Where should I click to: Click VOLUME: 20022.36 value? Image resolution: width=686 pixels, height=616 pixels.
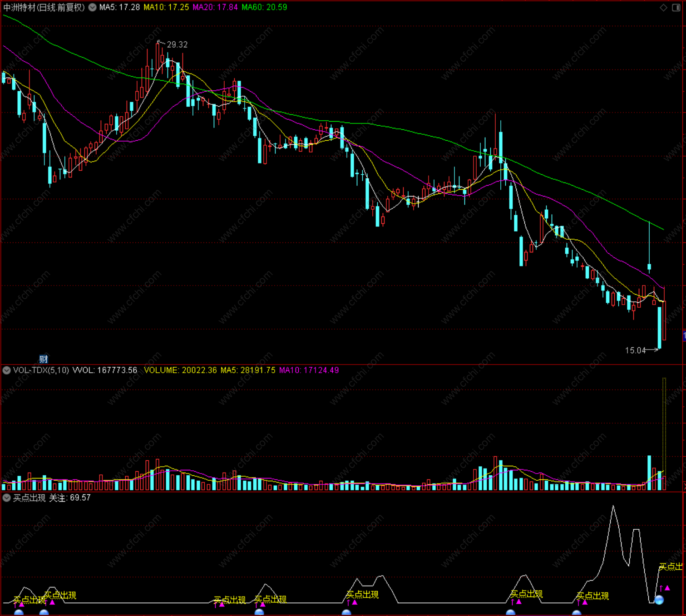(180, 370)
